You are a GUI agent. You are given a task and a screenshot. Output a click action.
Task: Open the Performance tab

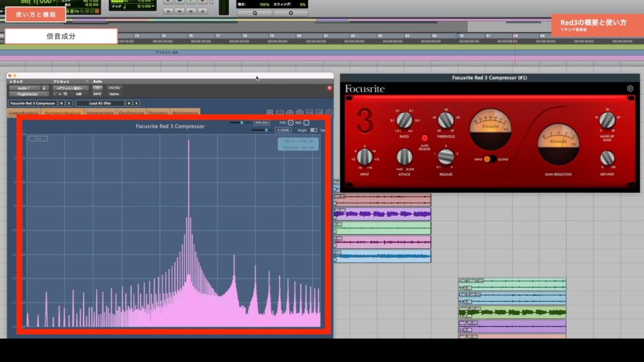185,113
